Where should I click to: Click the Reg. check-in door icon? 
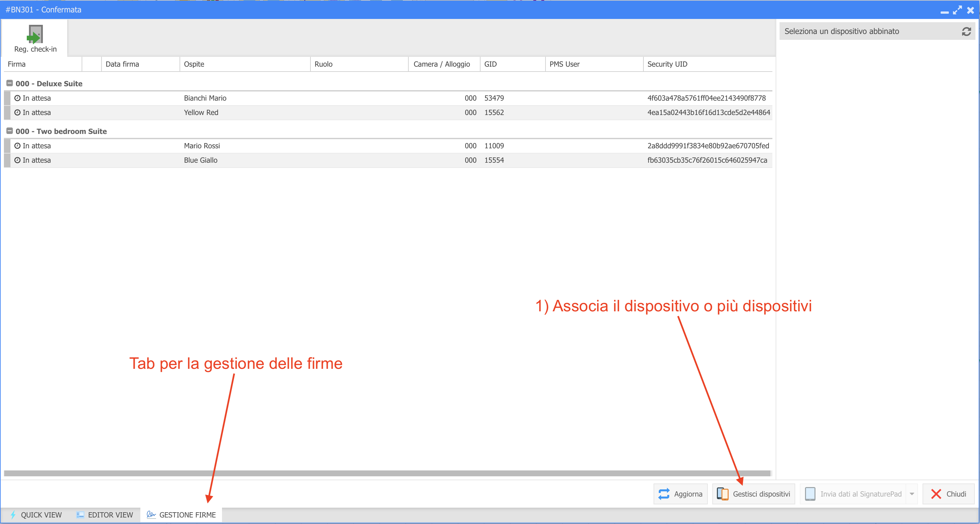[35, 34]
